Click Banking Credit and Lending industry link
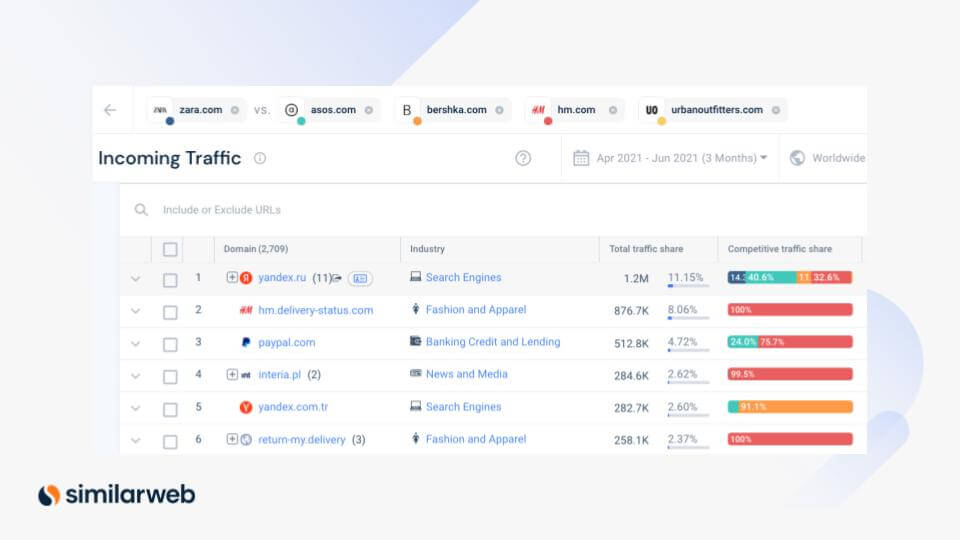960x540 pixels. [493, 342]
